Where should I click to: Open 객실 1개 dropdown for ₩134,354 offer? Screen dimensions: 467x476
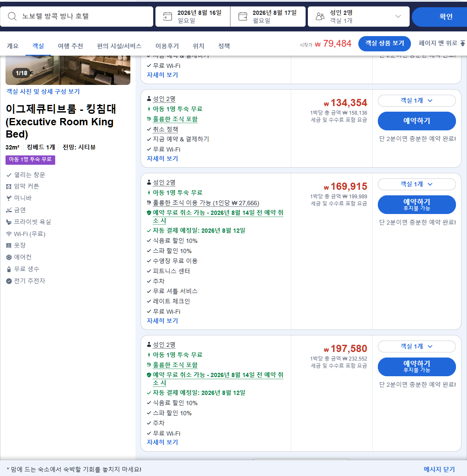tap(416, 101)
